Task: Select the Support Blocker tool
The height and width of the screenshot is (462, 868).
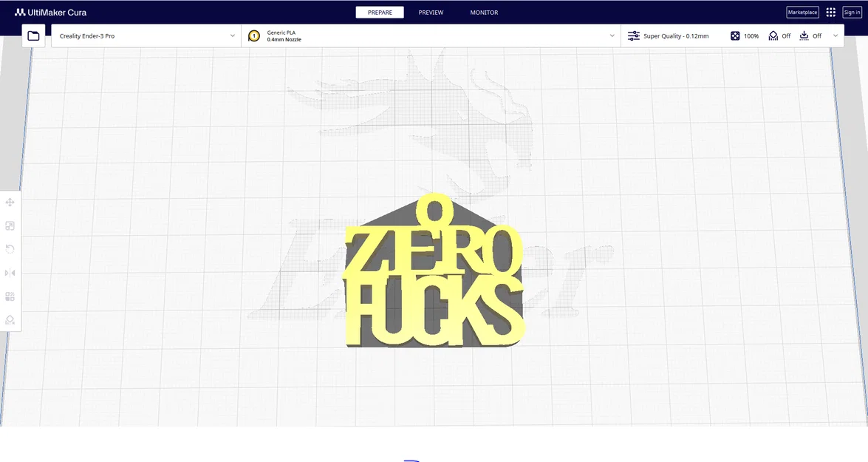Action: [10, 320]
